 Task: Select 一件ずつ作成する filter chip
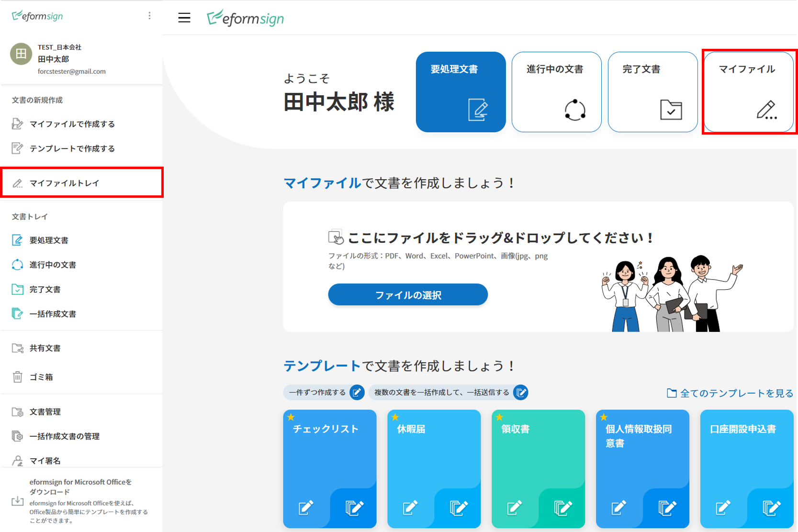pyautogui.click(x=324, y=393)
